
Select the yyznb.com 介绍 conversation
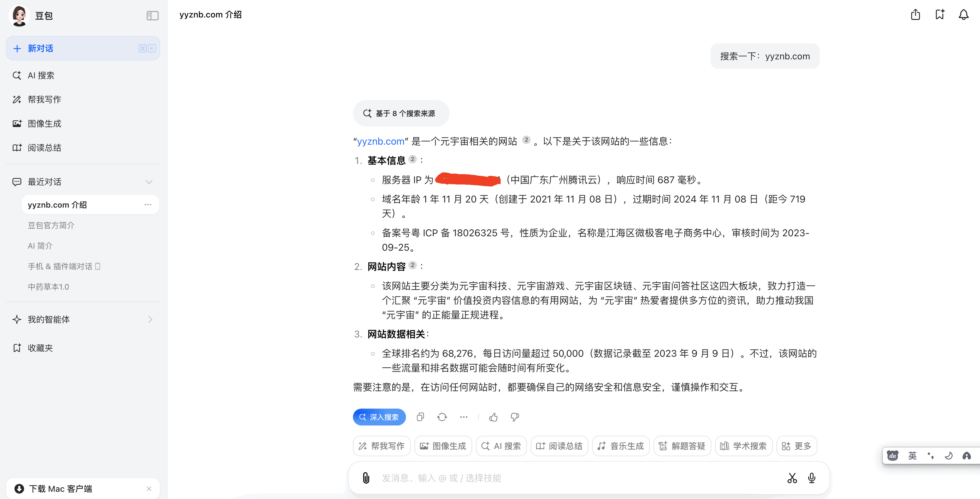[90, 205]
